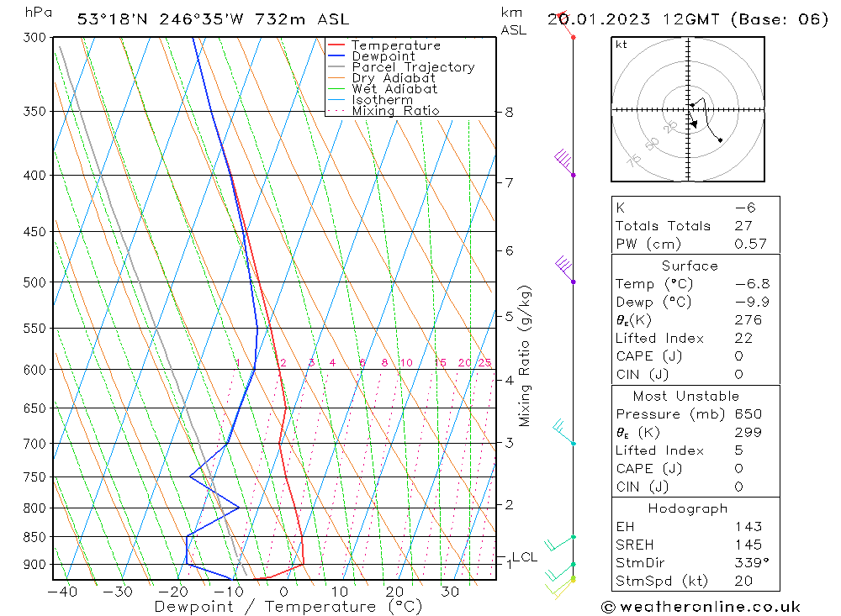Click the wind barb at 400 hPa

coord(564,162)
